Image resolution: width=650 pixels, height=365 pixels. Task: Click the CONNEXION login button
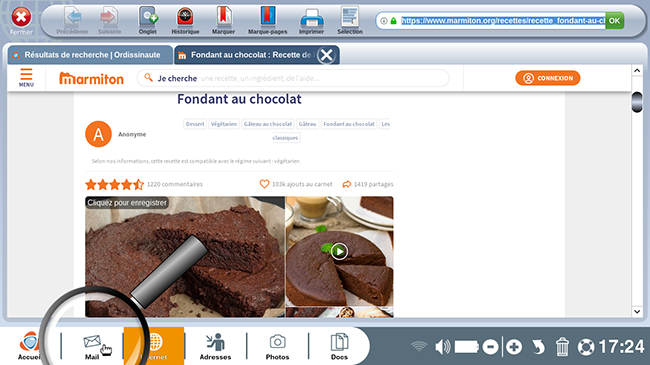[548, 78]
